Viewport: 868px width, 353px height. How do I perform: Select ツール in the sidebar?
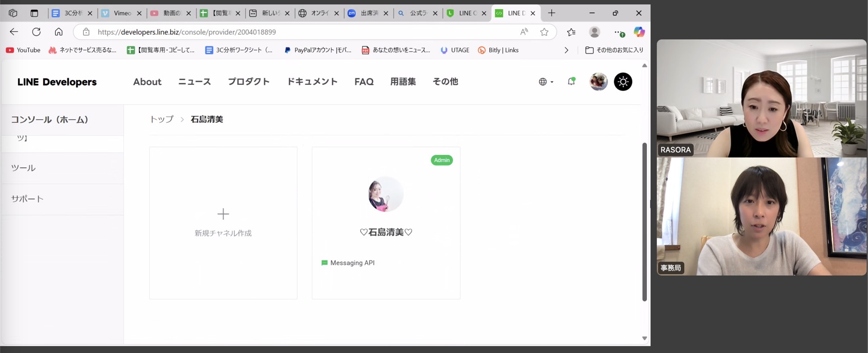[x=63, y=168]
